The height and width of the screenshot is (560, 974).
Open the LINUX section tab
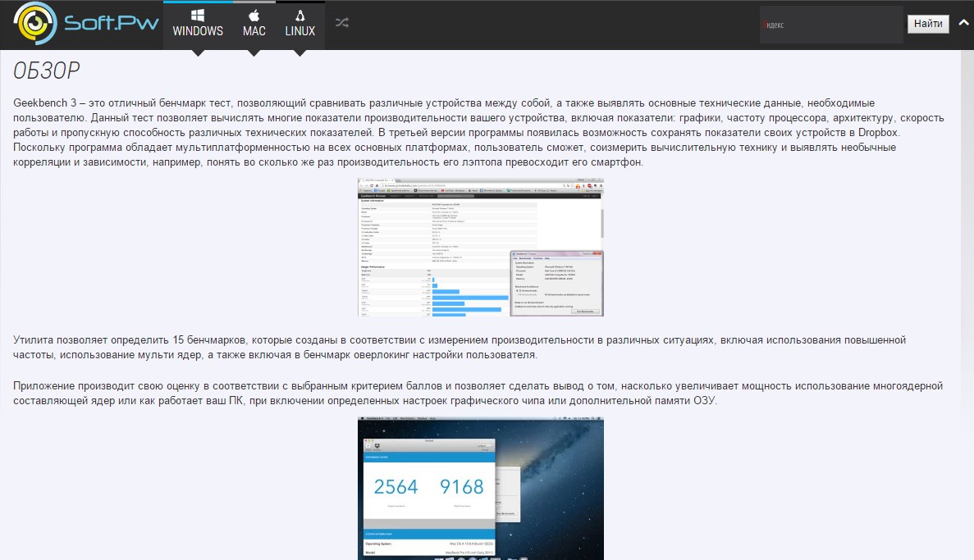pos(300,25)
